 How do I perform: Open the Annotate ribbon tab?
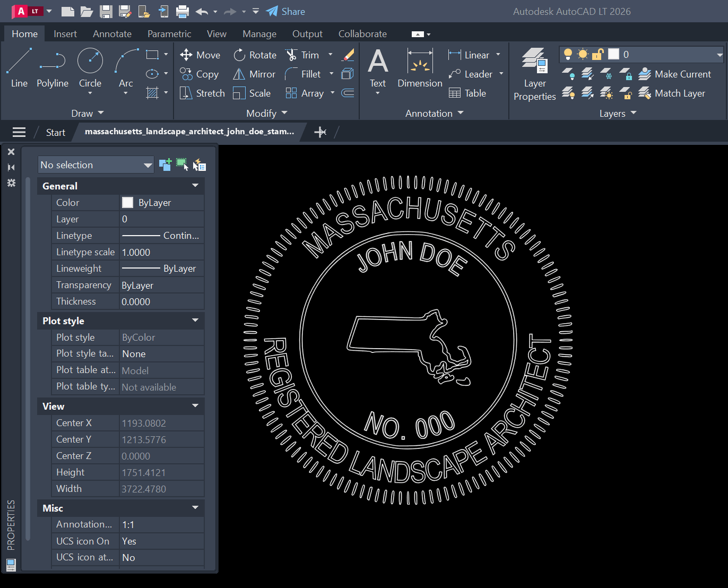pos(112,33)
